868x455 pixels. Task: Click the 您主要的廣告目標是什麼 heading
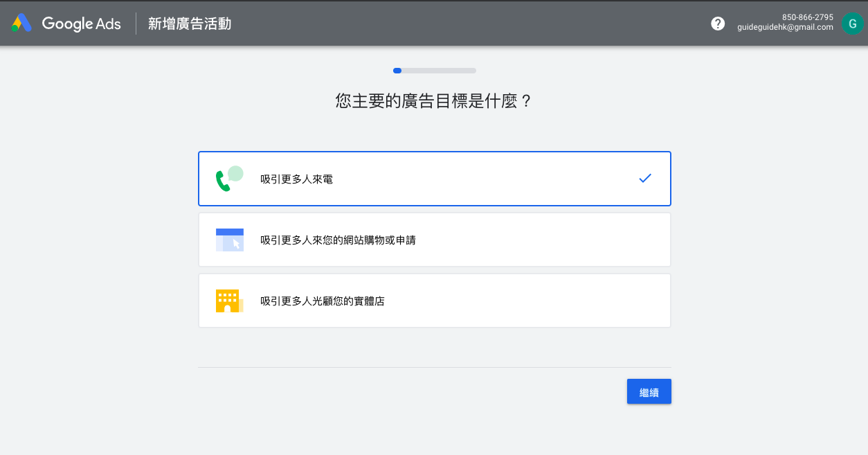(x=434, y=102)
